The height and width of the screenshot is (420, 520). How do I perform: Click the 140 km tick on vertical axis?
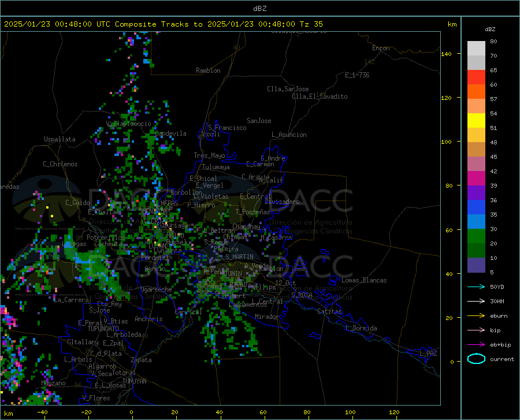pyautogui.click(x=446, y=54)
